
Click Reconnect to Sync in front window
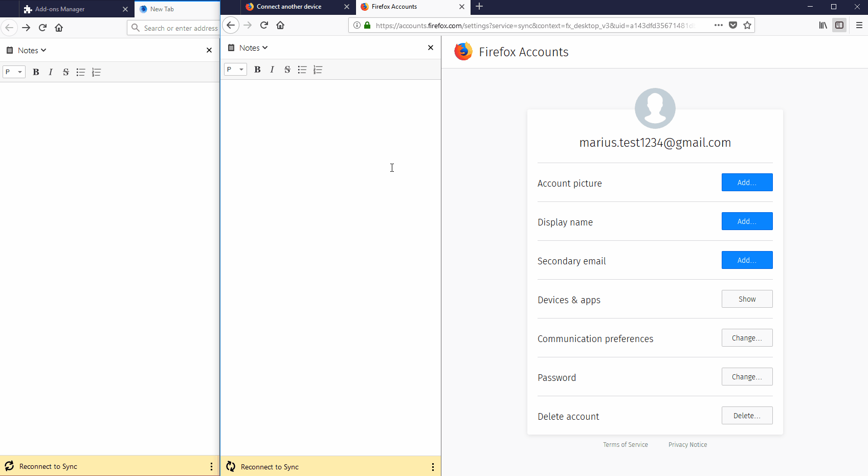(x=270, y=467)
